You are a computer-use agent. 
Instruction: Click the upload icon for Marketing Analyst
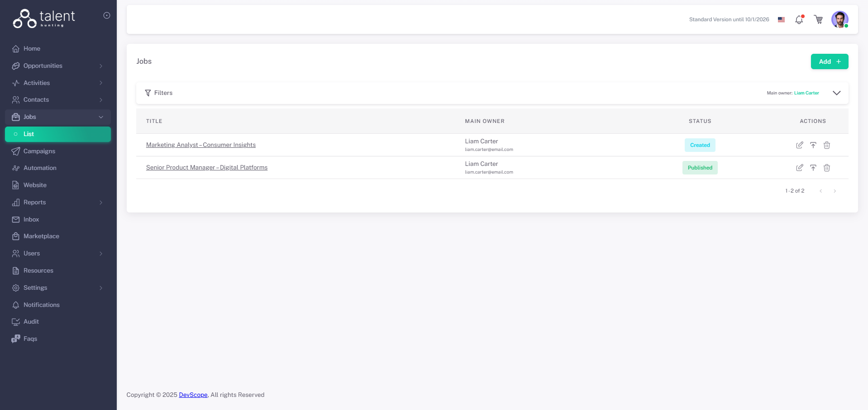[813, 145]
